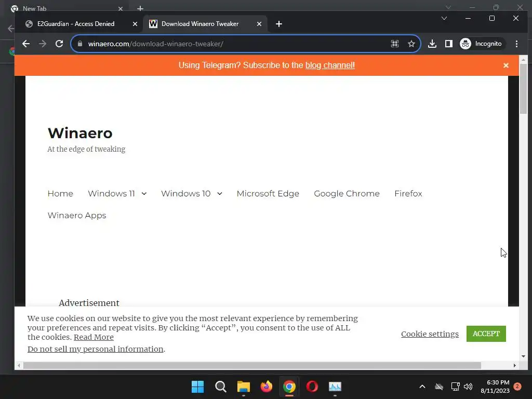Click the At the edge of tweaking tagline
This screenshot has height=399, width=532.
pos(86,149)
